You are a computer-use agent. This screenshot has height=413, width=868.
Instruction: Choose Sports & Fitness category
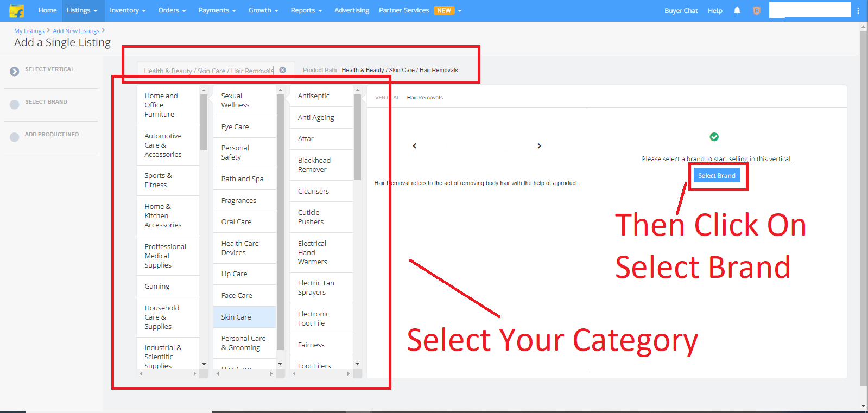pos(168,180)
